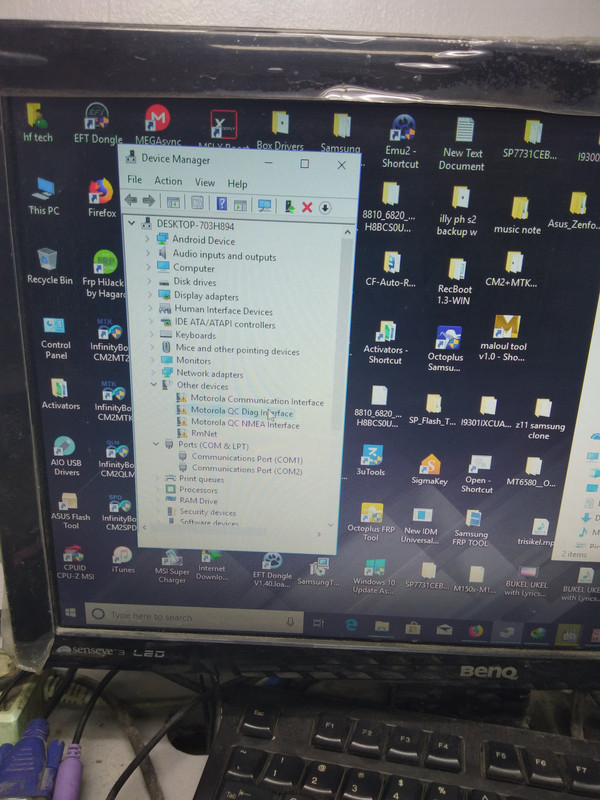Click the hf tech desktop icon
The width and height of the screenshot is (600, 800).
tap(37, 122)
